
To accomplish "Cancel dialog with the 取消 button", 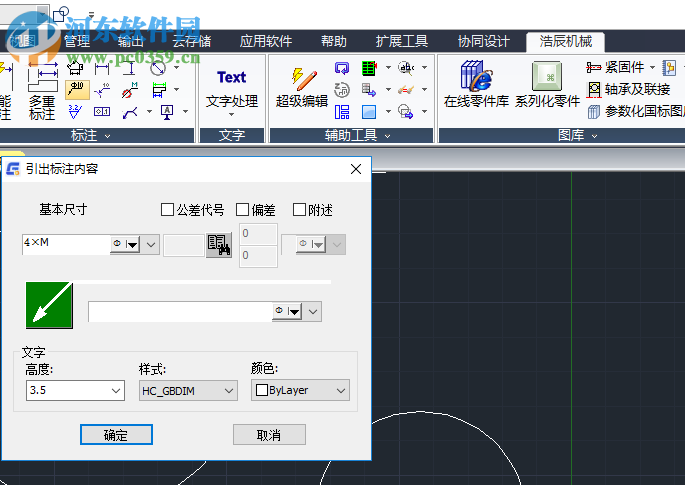I will click(x=269, y=435).
